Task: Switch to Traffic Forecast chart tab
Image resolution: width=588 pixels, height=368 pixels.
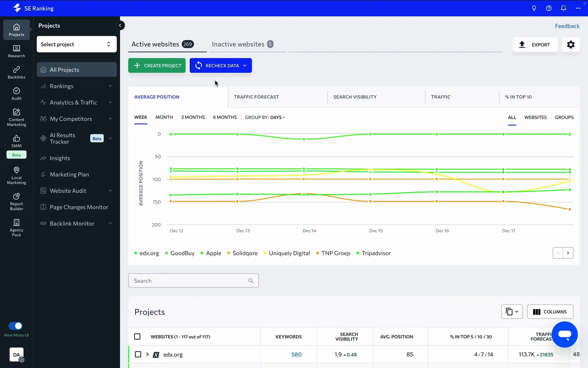Action: click(256, 97)
